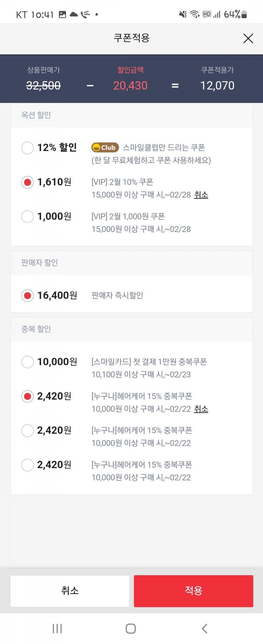Close the 쿠폰적용 coupon dialog

tap(248, 38)
